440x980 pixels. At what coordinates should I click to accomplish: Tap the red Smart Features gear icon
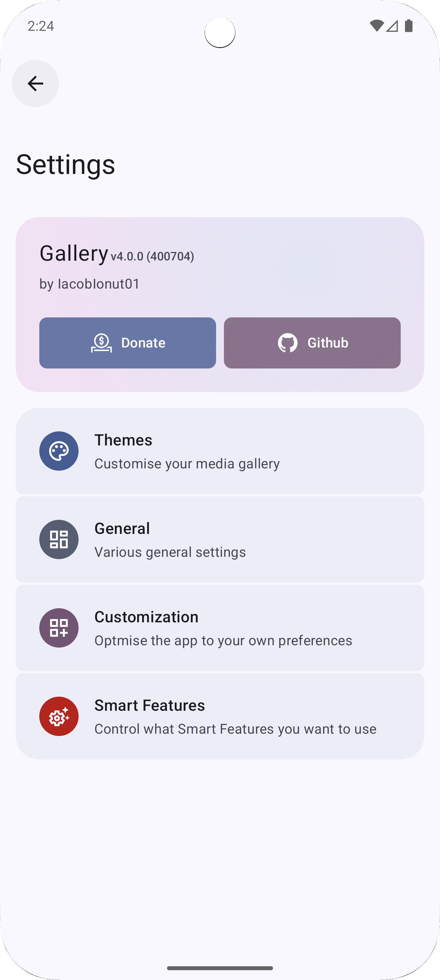pyautogui.click(x=59, y=716)
